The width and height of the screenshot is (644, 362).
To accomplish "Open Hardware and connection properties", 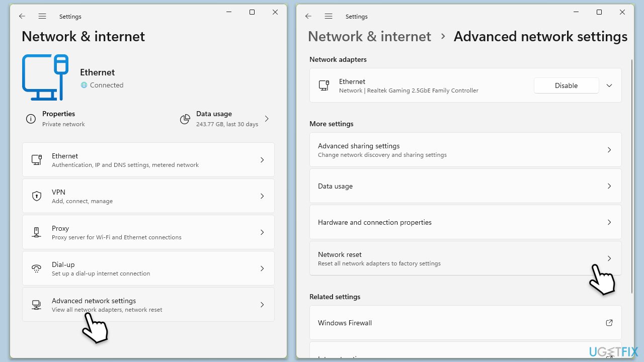I will [x=465, y=222].
